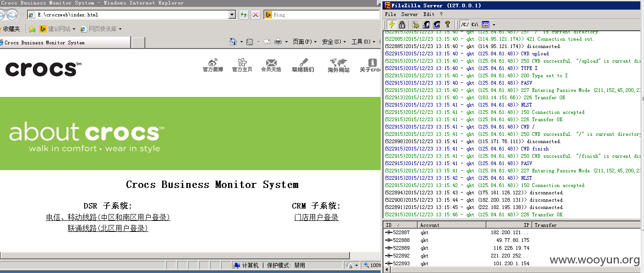Click the Transfer column header in FileZilla

(x=586, y=225)
